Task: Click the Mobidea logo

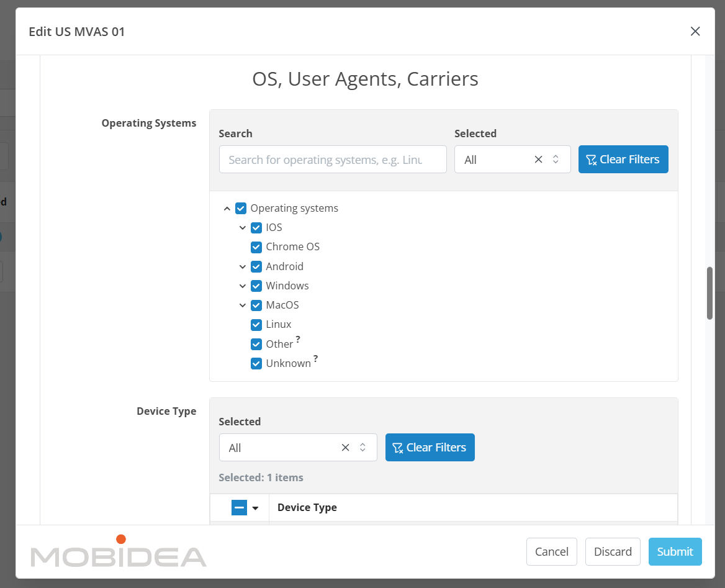Action: click(x=119, y=552)
